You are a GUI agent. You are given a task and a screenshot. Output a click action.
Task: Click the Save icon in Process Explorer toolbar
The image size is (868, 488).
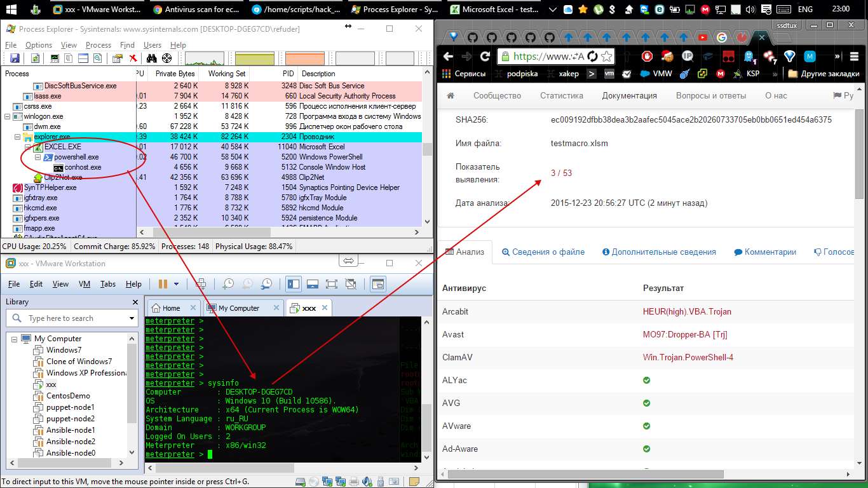pos(15,58)
